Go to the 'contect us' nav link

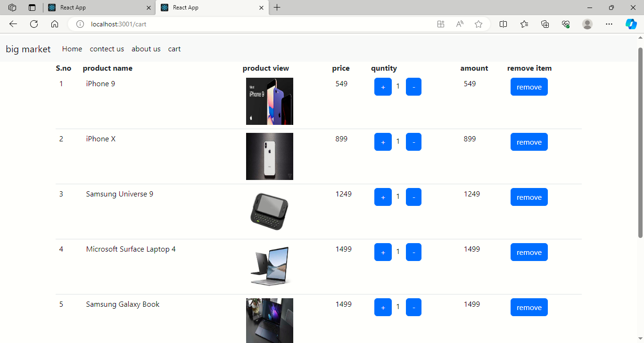(107, 49)
